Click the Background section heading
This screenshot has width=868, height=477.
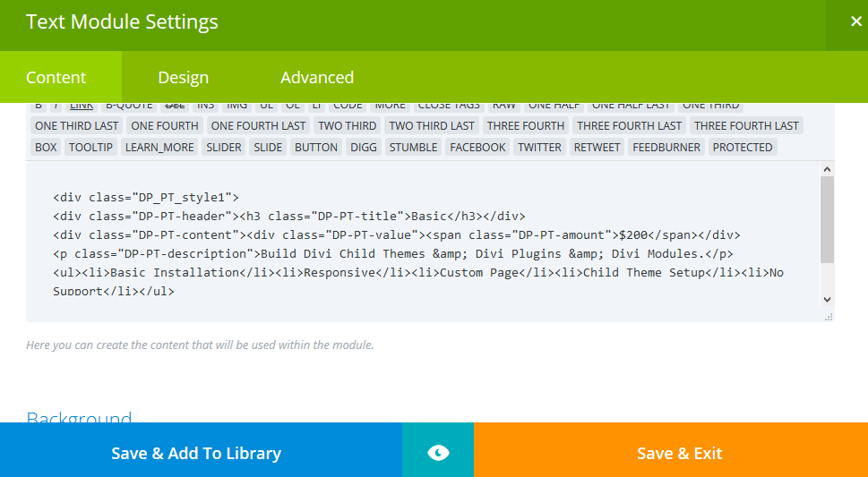pyautogui.click(x=79, y=417)
